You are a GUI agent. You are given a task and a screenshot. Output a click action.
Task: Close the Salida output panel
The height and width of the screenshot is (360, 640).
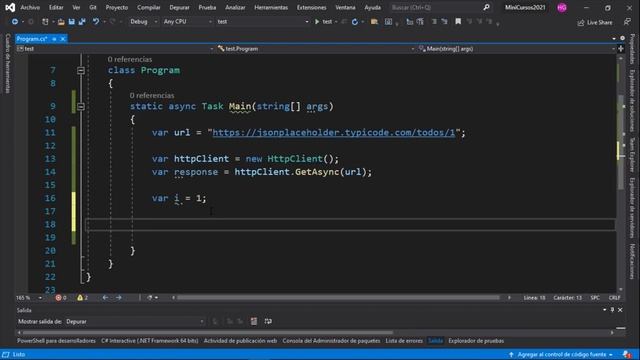click(620, 310)
